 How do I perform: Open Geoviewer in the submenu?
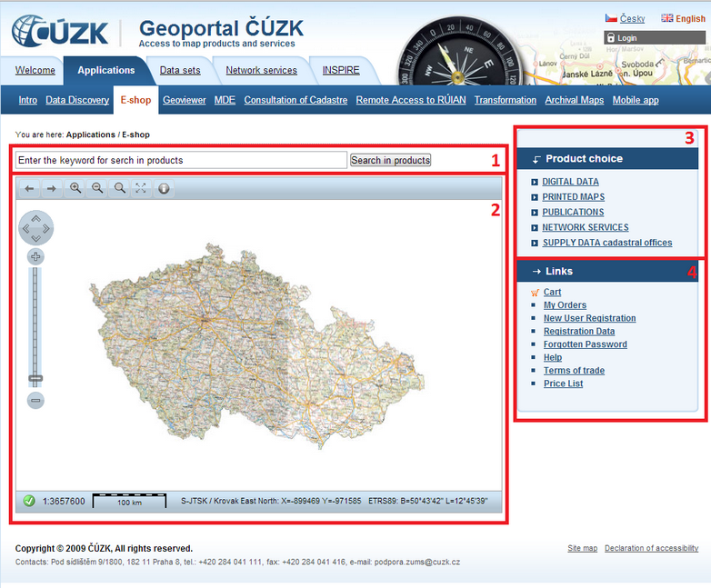click(x=184, y=100)
